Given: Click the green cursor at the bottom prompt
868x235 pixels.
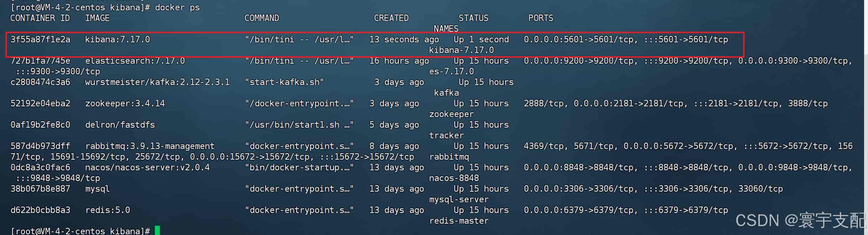Looking at the screenshot, I should (x=157, y=230).
